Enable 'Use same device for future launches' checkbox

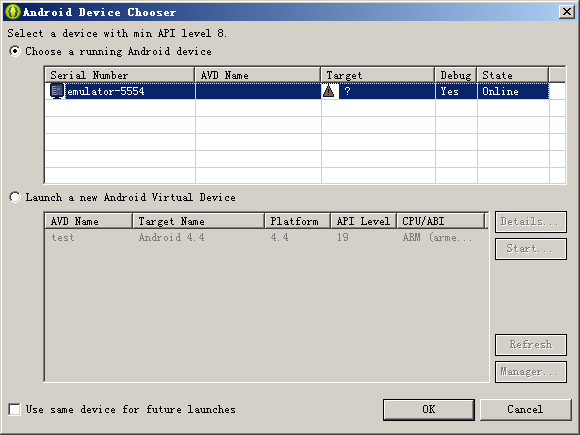click(14, 409)
